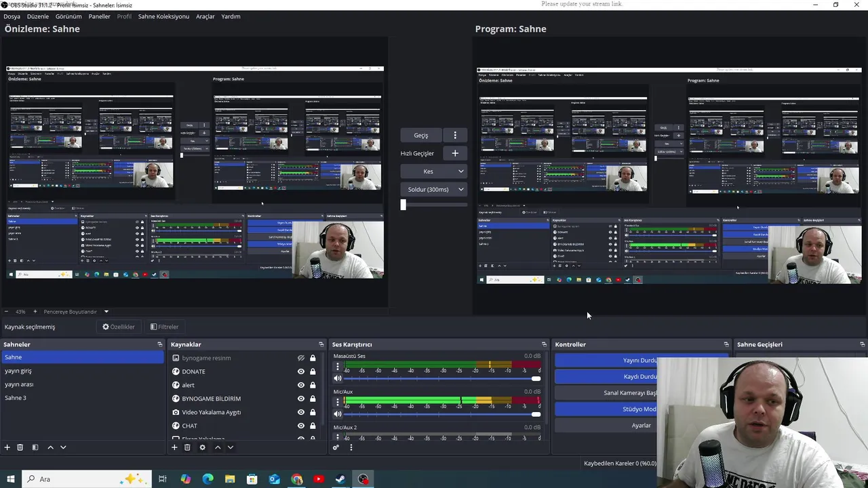
Task: Pop out the Ses Karıştırıcı dock panel
Action: coord(544,344)
